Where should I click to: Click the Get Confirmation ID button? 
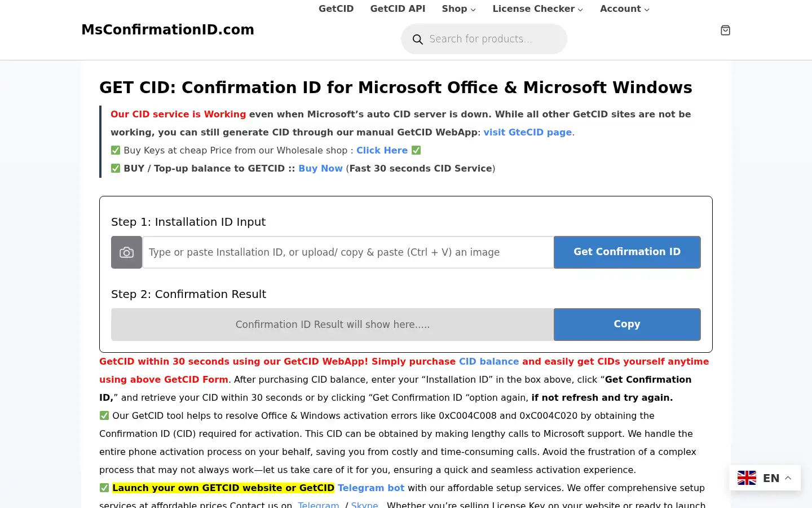point(627,252)
